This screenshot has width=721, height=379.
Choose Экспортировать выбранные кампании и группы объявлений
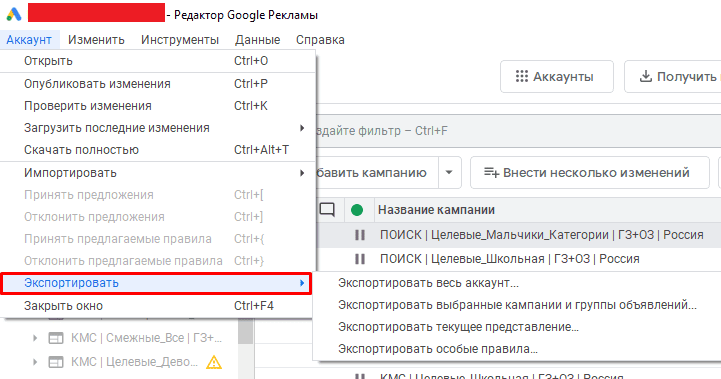(x=517, y=305)
